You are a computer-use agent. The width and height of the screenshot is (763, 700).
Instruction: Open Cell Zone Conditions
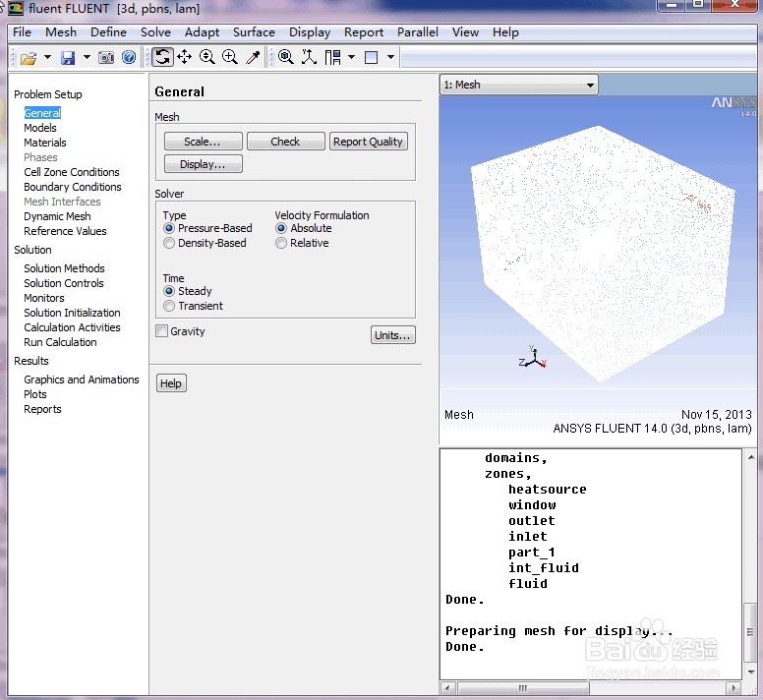pyautogui.click(x=72, y=172)
